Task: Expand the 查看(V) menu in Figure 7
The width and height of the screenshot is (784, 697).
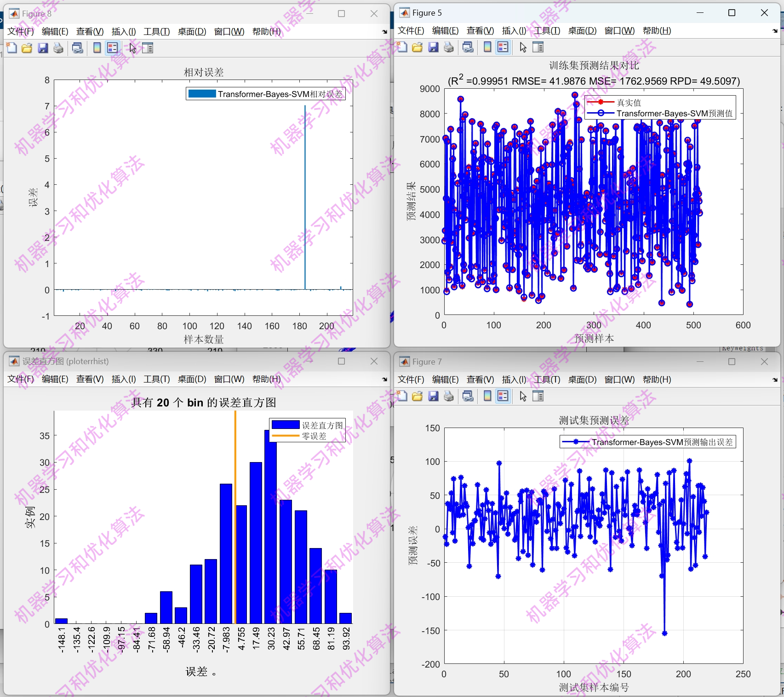Action: pos(480,379)
